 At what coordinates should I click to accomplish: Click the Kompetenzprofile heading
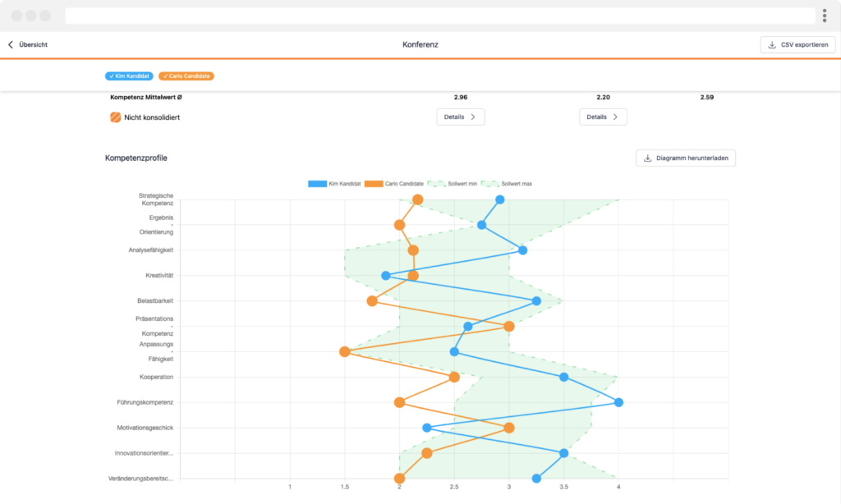(x=136, y=158)
